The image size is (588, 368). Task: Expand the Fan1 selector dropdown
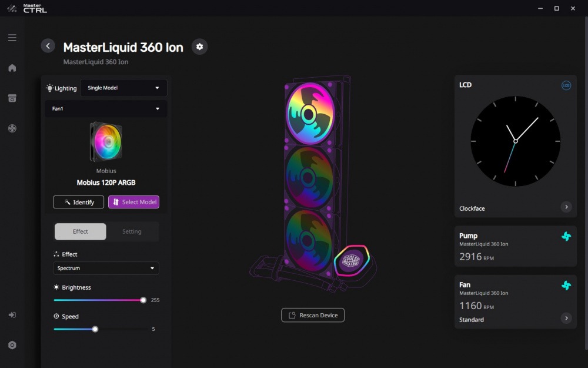tap(106, 108)
